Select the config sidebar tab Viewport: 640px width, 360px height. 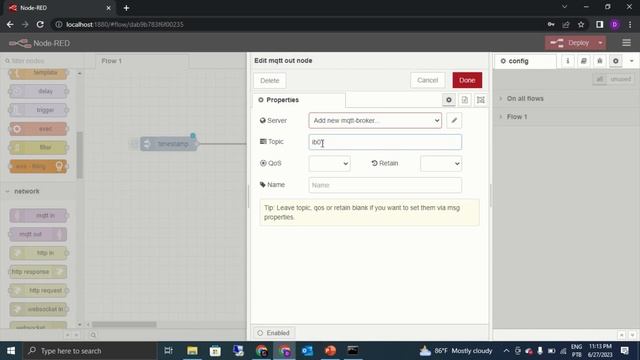pyautogui.click(x=525, y=61)
